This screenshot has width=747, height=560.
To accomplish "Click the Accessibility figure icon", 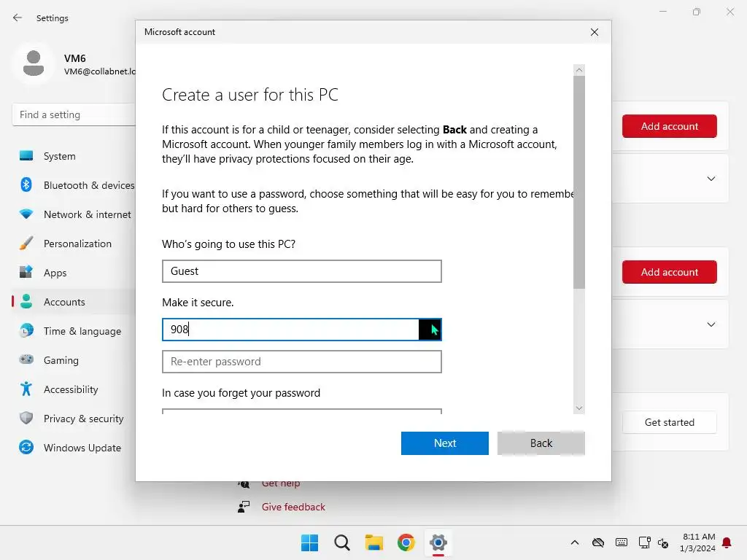I will pyautogui.click(x=26, y=389).
